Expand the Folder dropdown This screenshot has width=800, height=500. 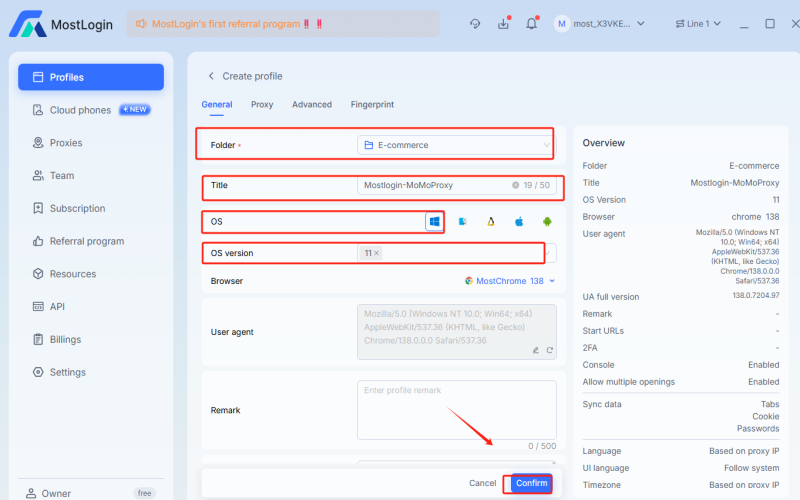pyautogui.click(x=546, y=145)
